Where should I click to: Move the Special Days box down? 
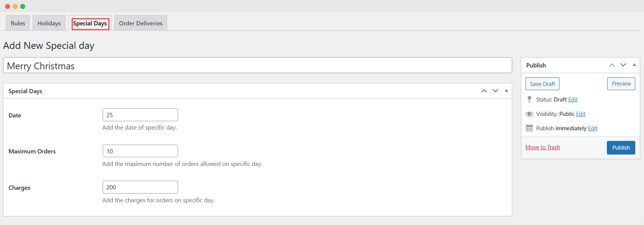tap(496, 91)
